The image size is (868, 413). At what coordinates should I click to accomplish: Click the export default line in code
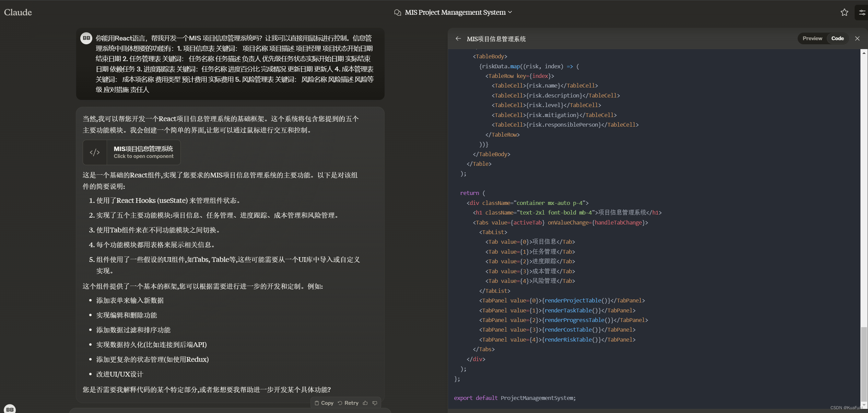click(x=515, y=398)
